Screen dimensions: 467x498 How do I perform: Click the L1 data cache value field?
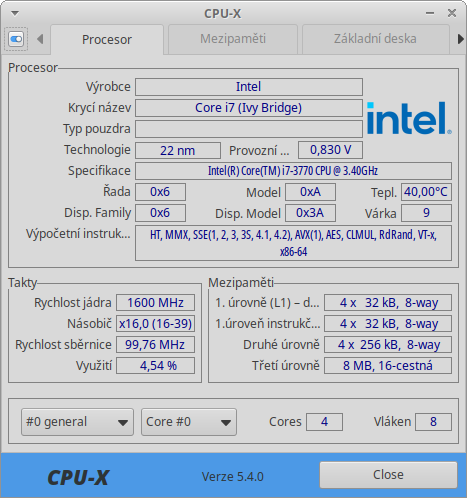(x=388, y=303)
